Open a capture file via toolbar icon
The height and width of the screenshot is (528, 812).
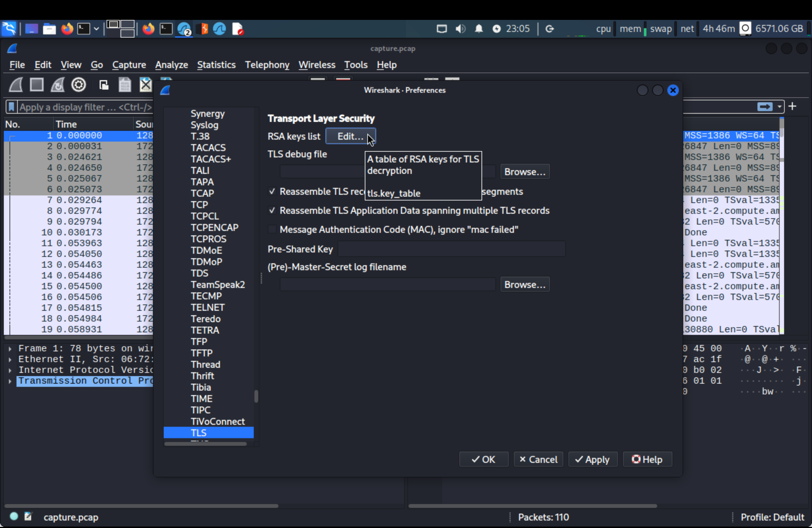point(104,85)
